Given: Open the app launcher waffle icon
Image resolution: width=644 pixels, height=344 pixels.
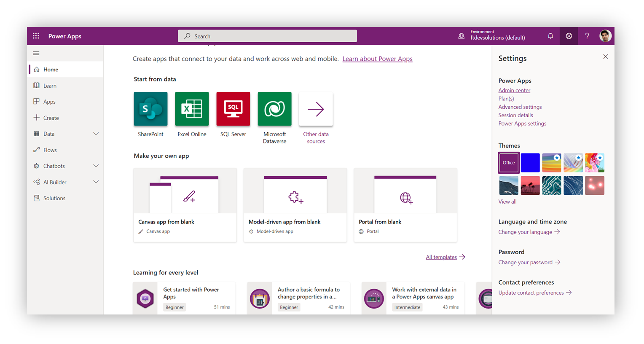Looking at the screenshot, I should pyautogui.click(x=36, y=36).
